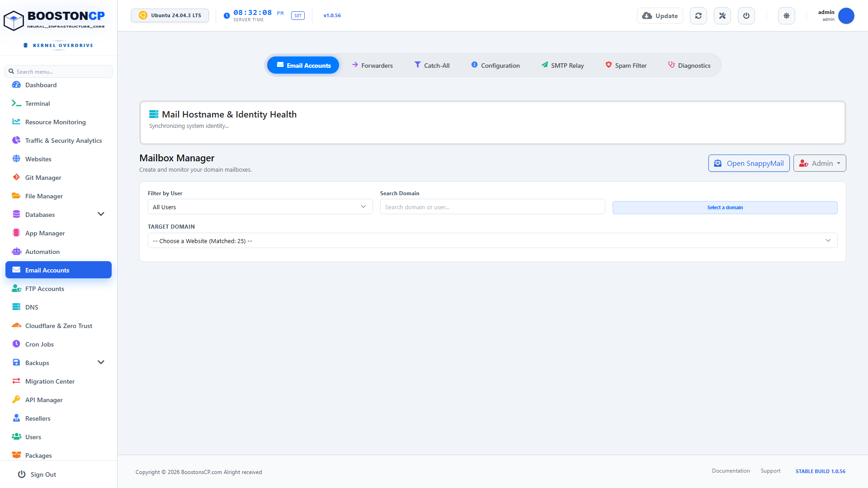Click the Select a domain button
The width and height of the screenshot is (868, 488).
[x=725, y=207]
